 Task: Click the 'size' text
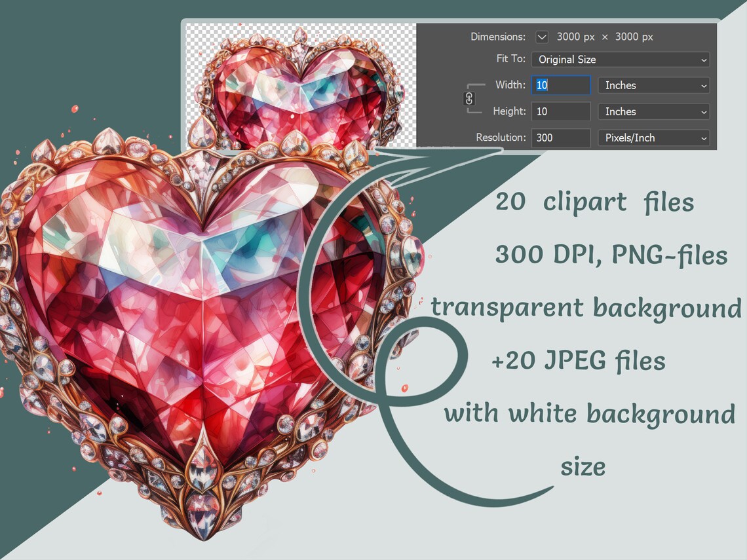tap(583, 466)
